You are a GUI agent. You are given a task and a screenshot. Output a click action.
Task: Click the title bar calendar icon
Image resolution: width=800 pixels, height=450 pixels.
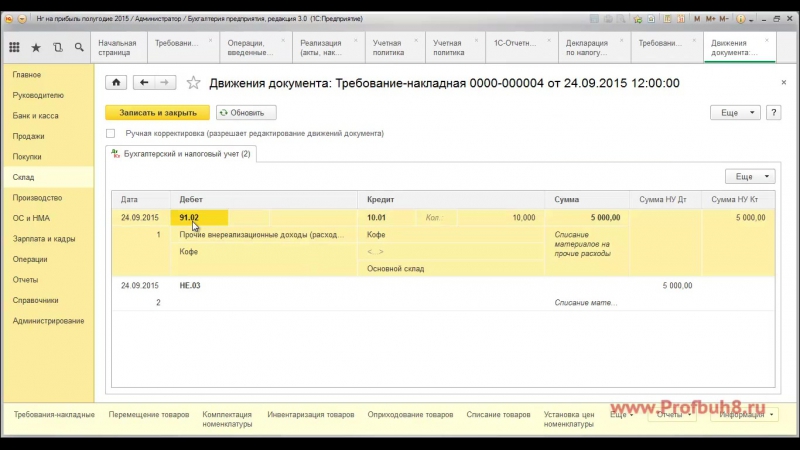tap(681, 19)
